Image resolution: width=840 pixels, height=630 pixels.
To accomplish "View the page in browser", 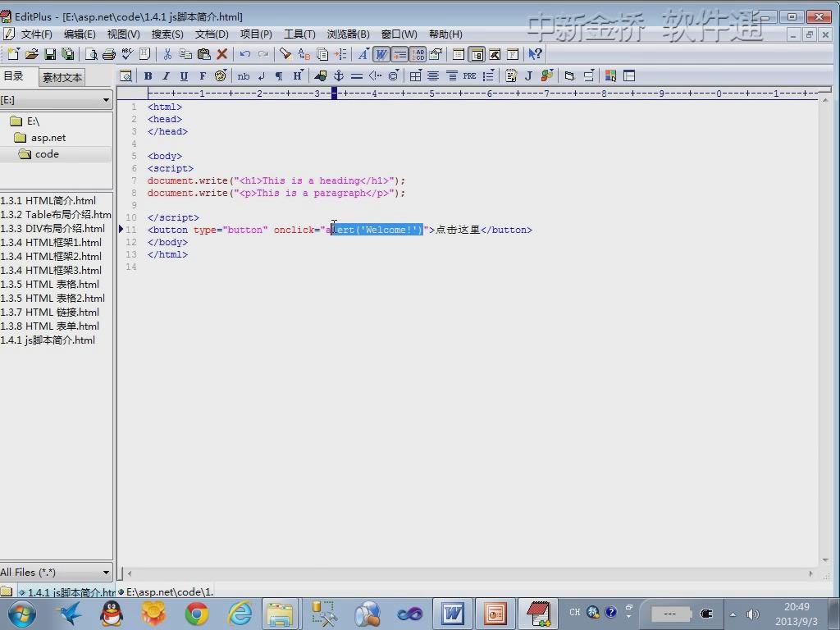I will tap(126, 76).
